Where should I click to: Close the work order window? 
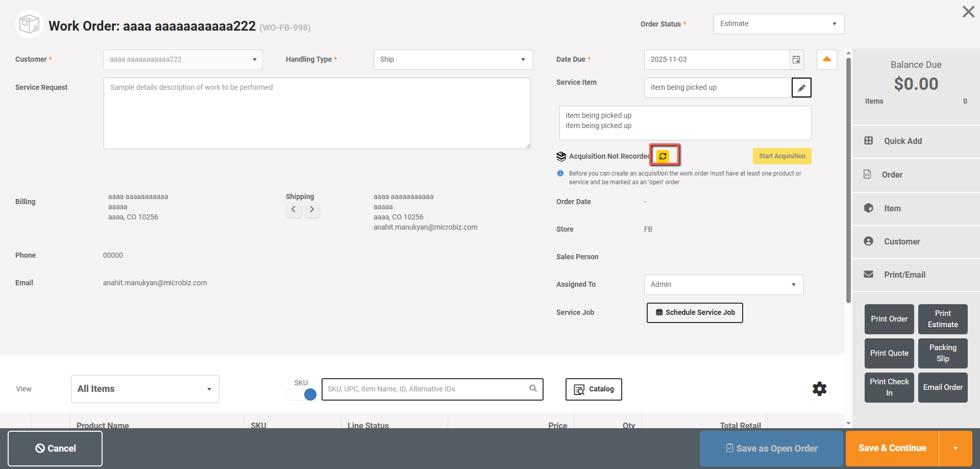pos(968,12)
